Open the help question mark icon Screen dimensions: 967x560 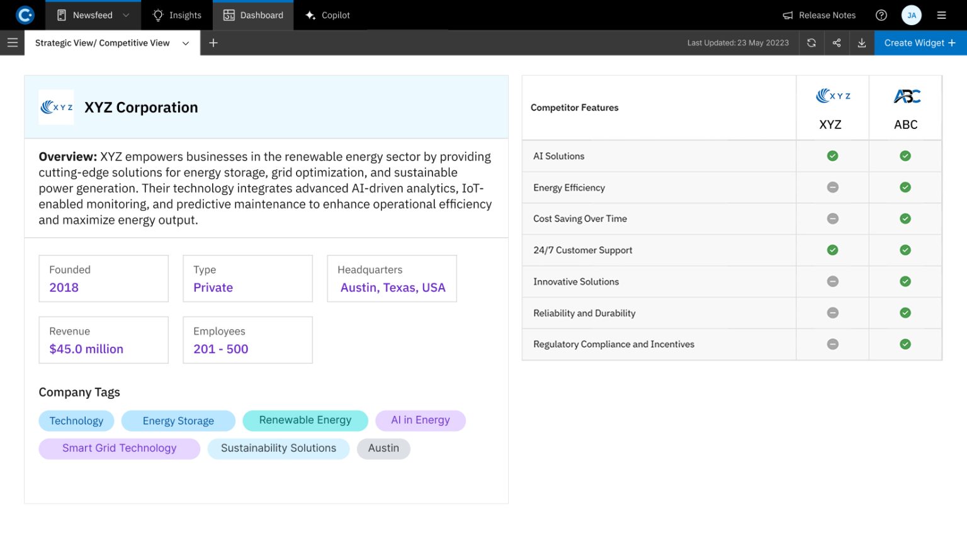click(x=881, y=15)
